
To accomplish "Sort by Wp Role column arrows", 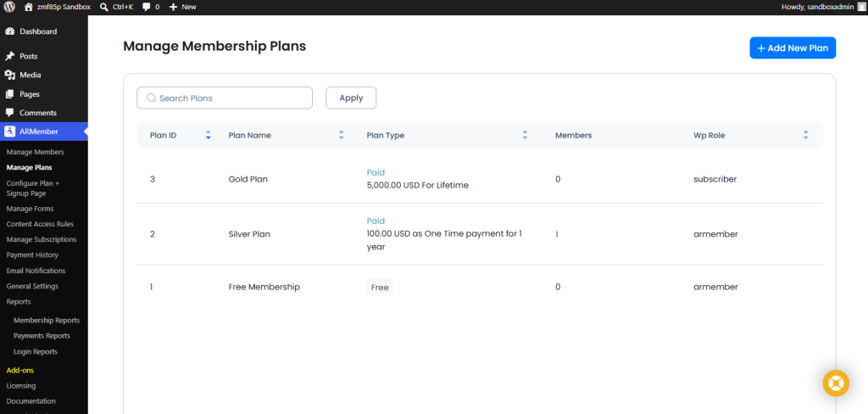I will point(805,135).
